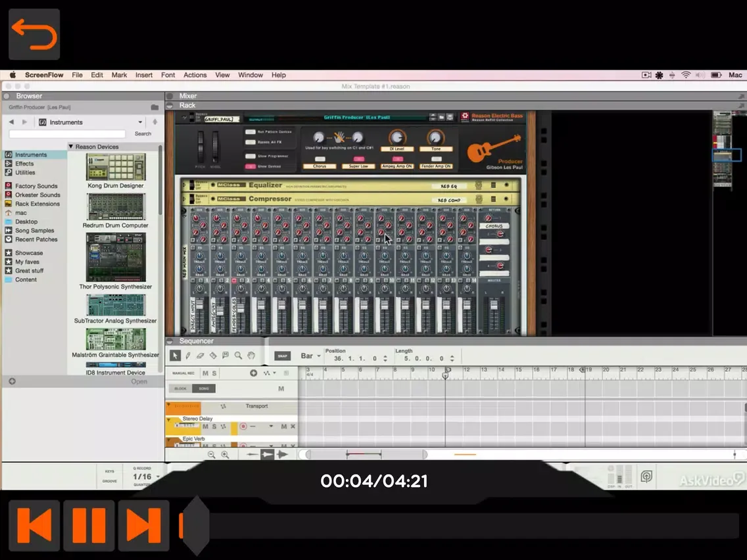The height and width of the screenshot is (560, 747).
Task: Toggle the Super Low button
Action: coord(359,159)
